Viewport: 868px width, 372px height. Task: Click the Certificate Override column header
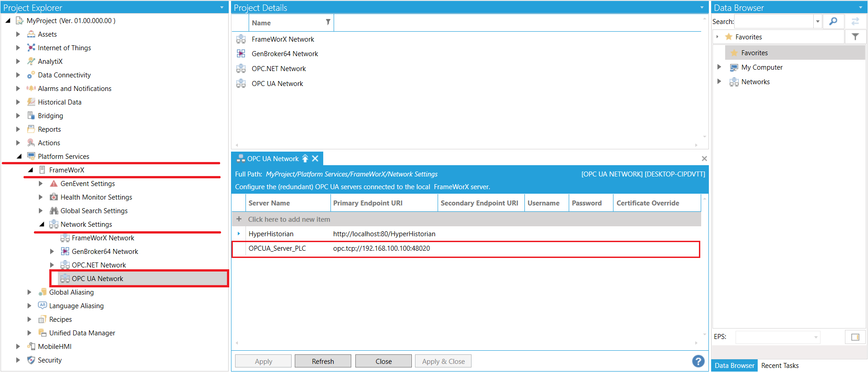click(x=657, y=203)
